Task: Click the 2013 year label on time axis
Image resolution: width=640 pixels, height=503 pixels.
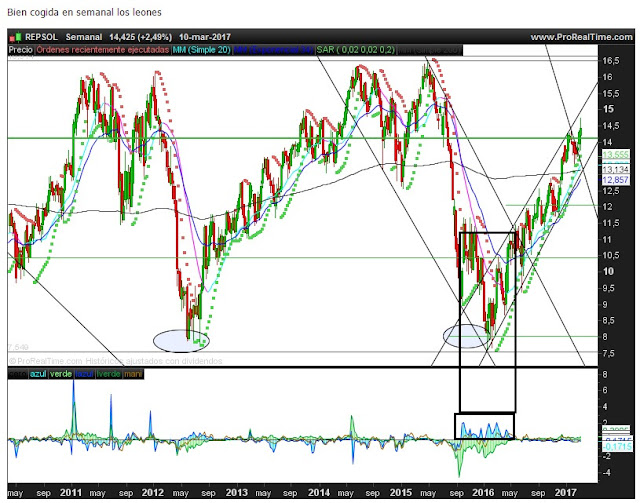Action: point(237,493)
